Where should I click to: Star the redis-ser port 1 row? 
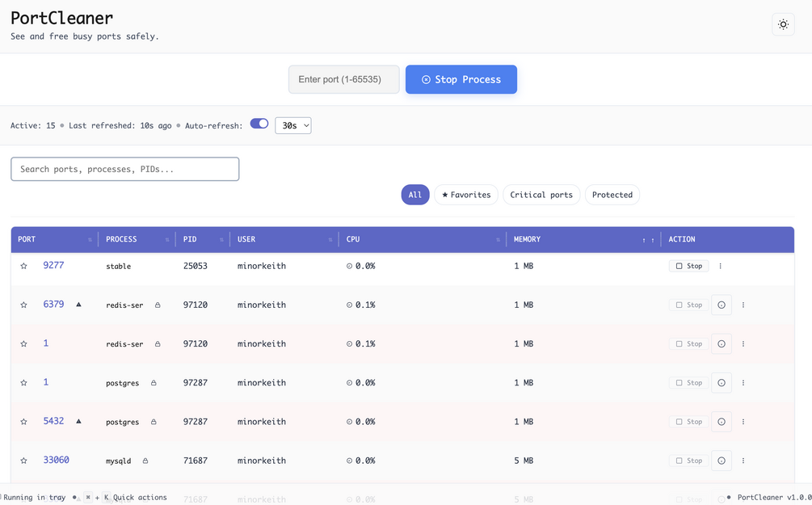click(23, 344)
